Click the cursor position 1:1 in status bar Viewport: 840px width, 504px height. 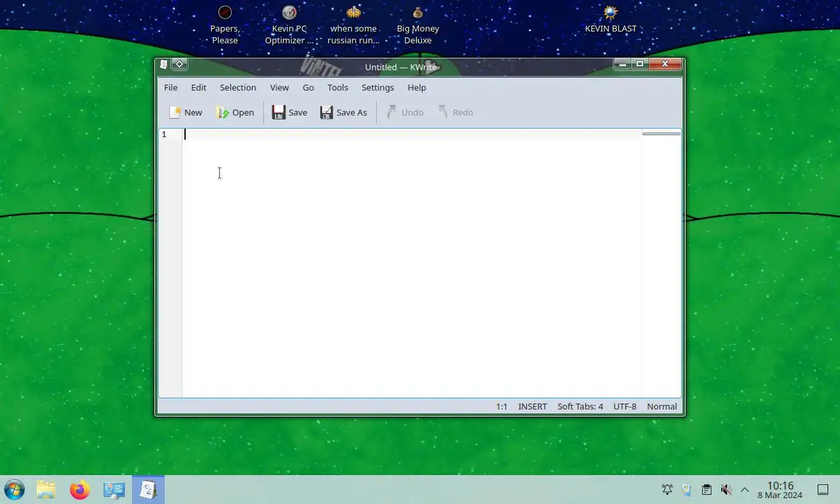tap(501, 406)
